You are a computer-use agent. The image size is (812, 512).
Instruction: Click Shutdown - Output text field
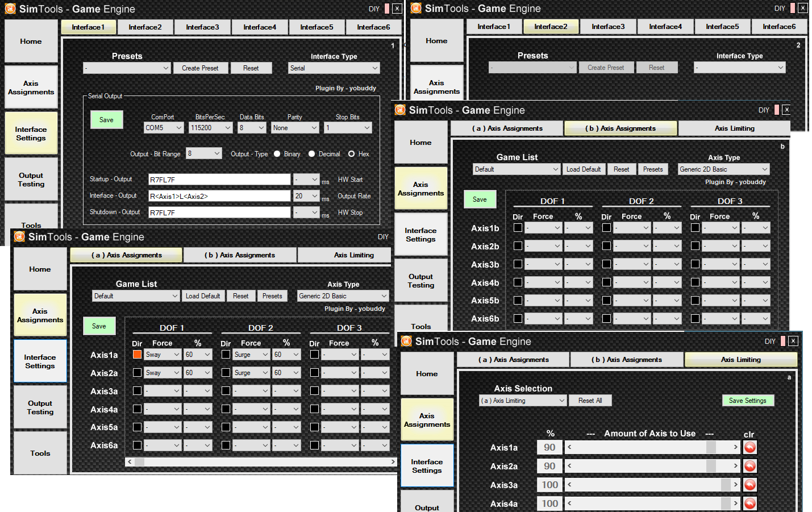219,213
